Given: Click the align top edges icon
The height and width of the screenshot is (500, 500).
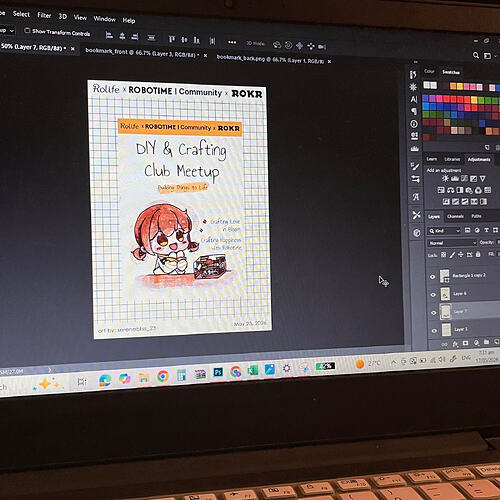Looking at the screenshot, I should 172,39.
